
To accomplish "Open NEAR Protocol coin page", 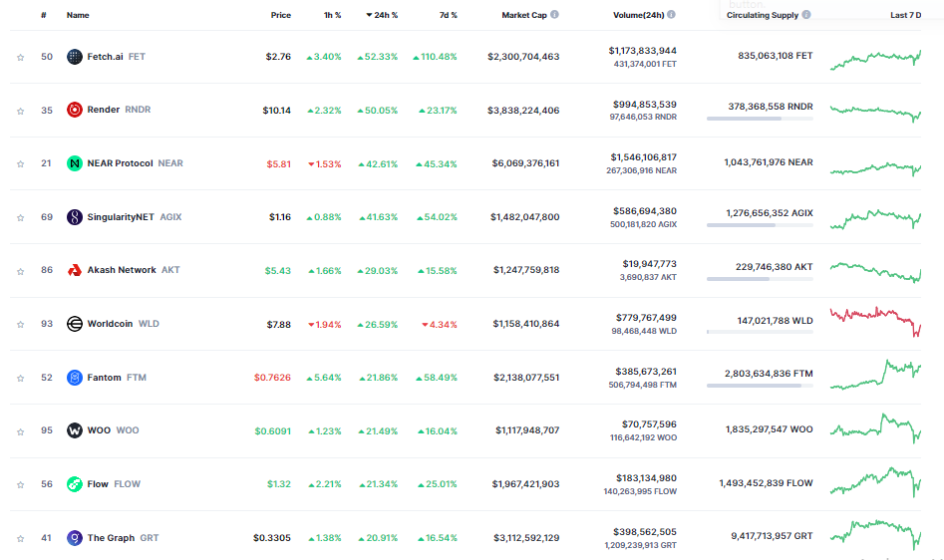I will point(125,163).
